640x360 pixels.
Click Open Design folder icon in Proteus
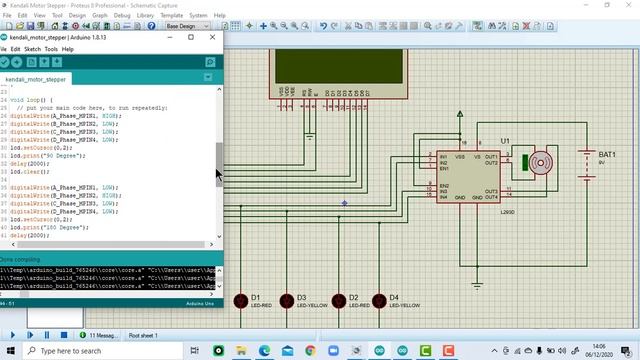point(20,26)
